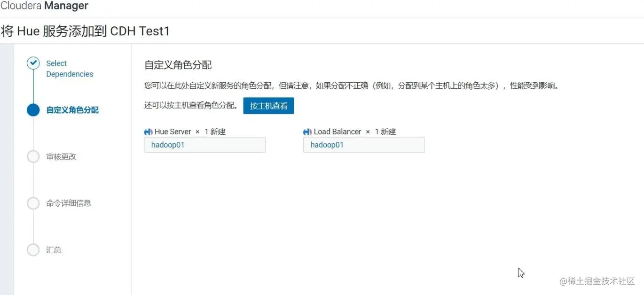644x295 pixels.
Task: Click the Load Balancer role icon
Action: tap(307, 132)
